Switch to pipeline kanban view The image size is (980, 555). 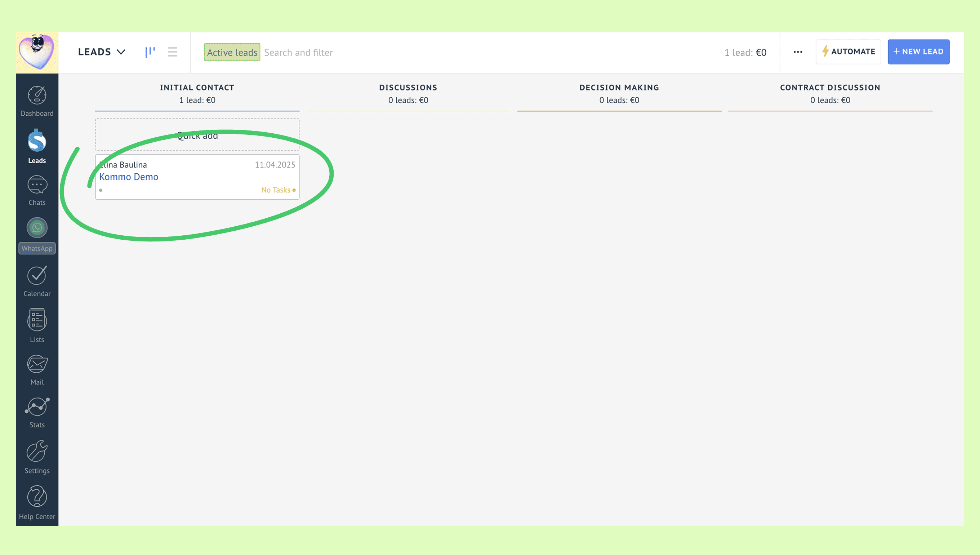pyautogui.click(x=150, y=52)
